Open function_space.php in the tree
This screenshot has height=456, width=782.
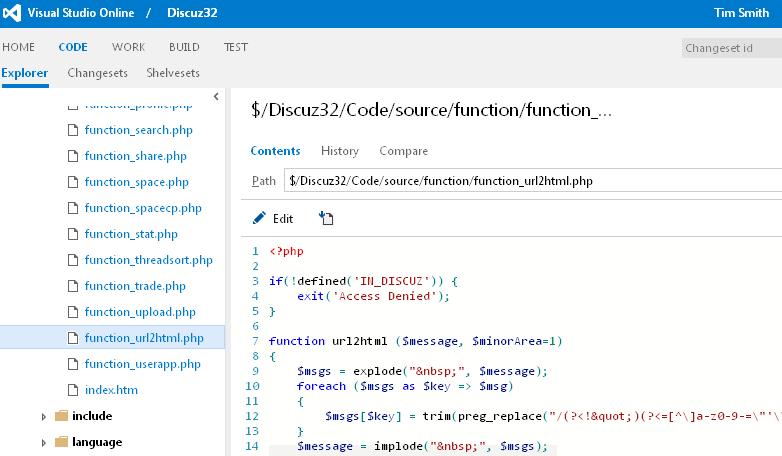pos(136,182)
